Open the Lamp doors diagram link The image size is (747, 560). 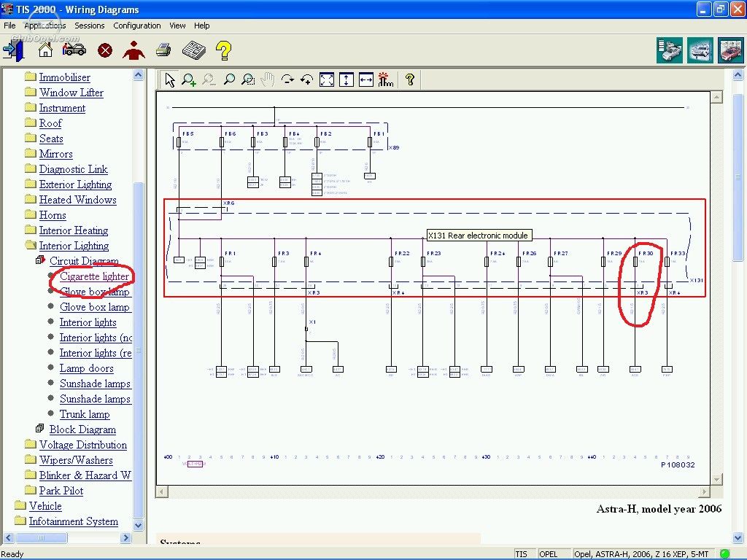pos(87,368)
